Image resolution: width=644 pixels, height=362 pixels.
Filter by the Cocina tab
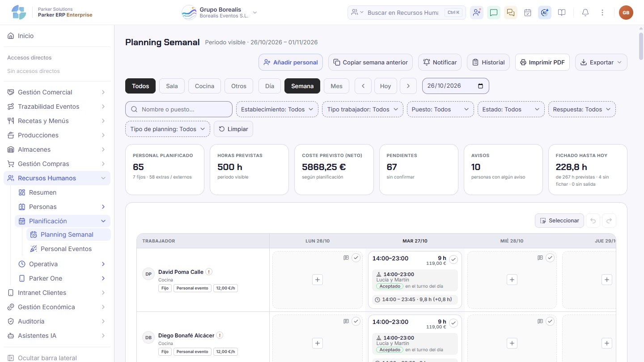coord(204,86)
